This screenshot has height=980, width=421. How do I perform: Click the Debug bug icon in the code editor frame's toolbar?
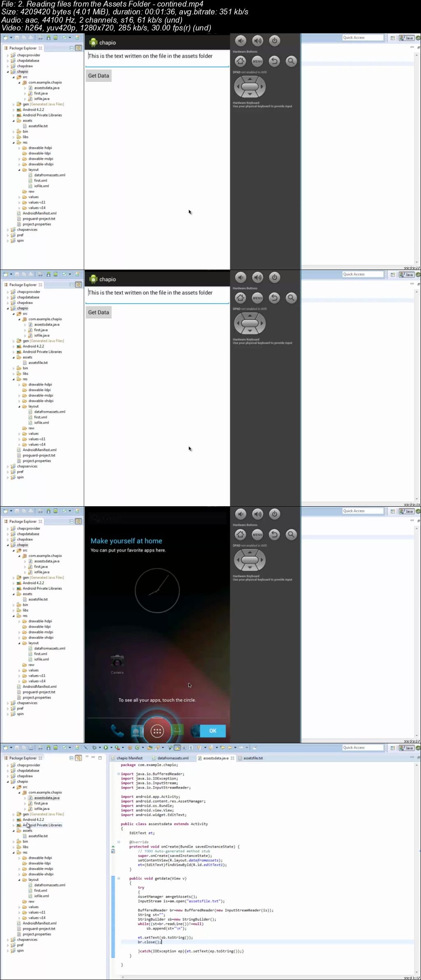[94, 747]
